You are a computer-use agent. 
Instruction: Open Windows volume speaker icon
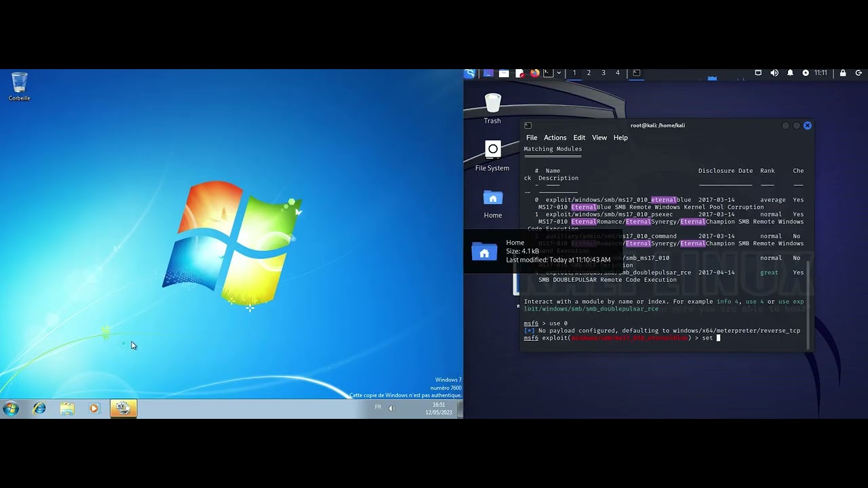[392, 408]
